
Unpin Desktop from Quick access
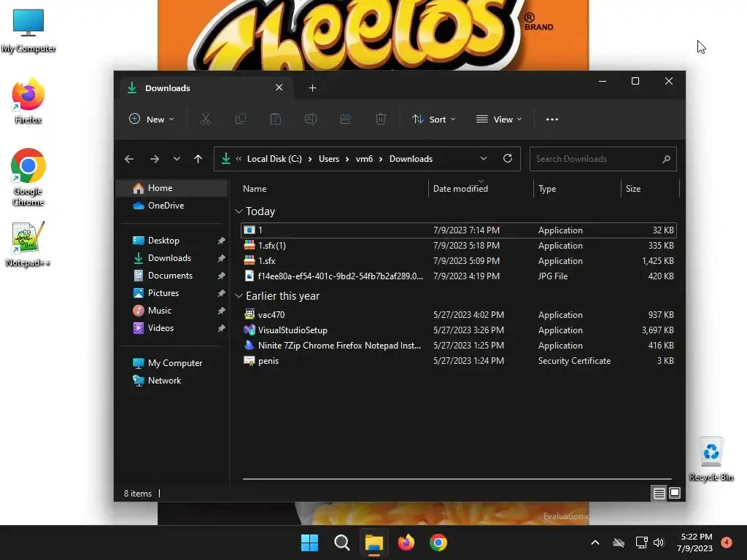coord(221,241)
